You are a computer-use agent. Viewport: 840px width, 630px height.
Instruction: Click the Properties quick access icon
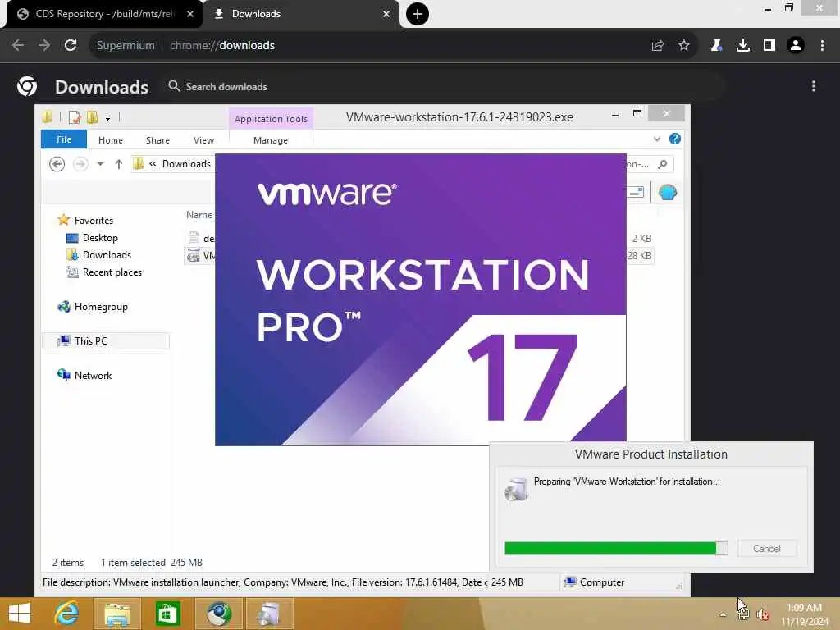point(75,116)
